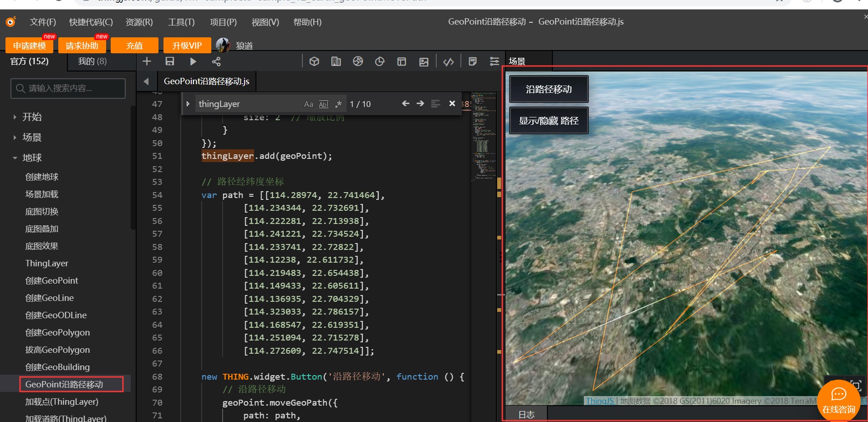Viewport: 868px width, 422px height.
Task: Click the ThingJS logo icon
Action: 10,21
